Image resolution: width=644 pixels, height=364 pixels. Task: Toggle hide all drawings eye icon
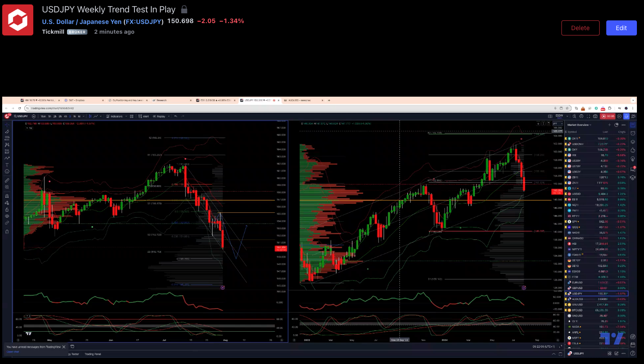click(x=7, y=216)
